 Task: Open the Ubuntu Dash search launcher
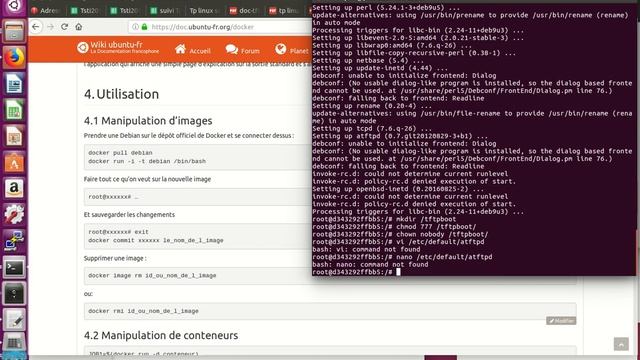click(x=14, y=6)
